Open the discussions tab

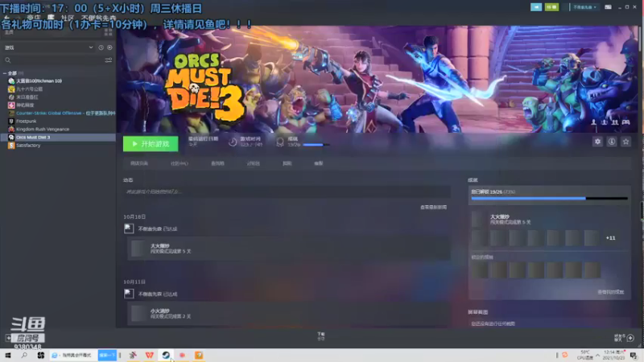253,163
